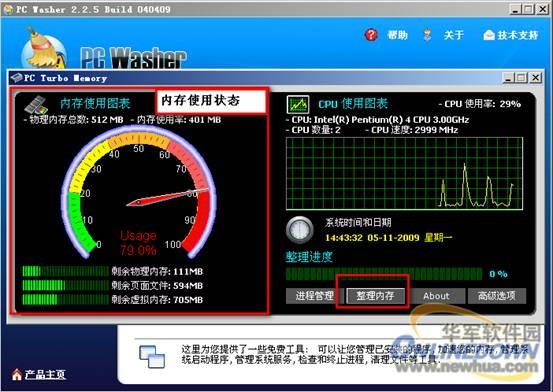The image size is (553, 392).
Task: Click the 整理内存 button
Action: pos(375,296)
